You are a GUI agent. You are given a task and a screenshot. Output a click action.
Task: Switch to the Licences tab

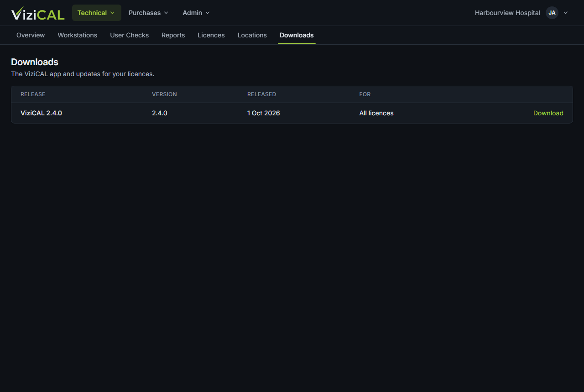pyautogui.click(x=211, y=35)
